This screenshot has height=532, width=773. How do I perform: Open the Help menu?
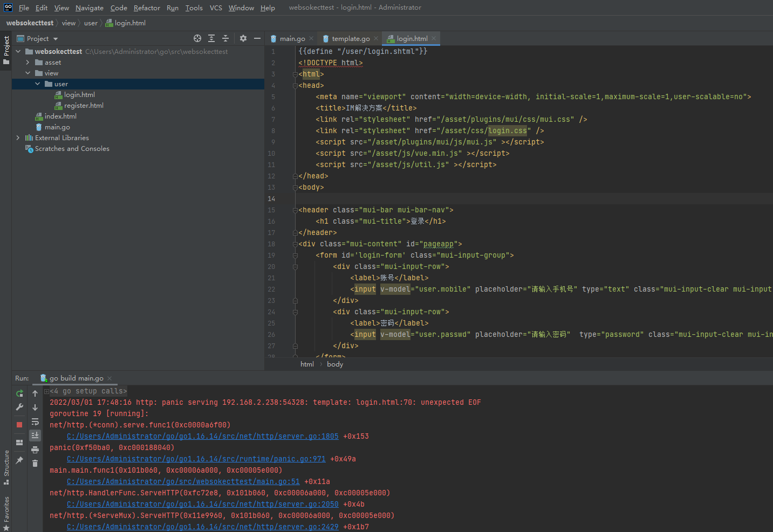point(268,8)
